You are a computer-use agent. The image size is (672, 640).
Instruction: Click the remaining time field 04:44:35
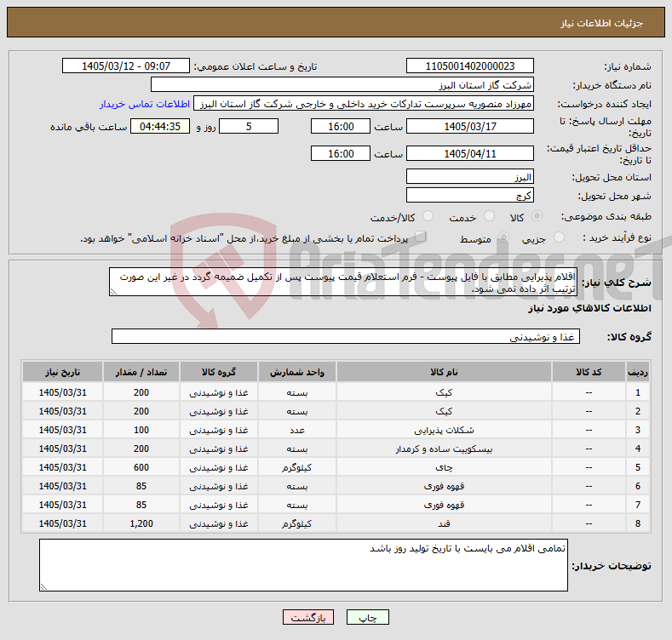point(160,126)
